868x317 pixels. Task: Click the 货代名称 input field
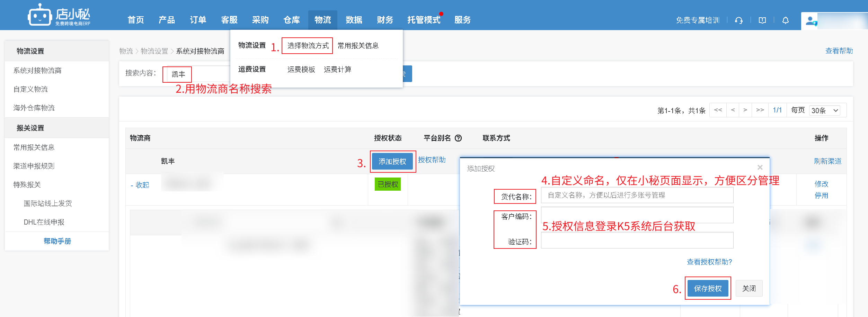tap(637, 195)
